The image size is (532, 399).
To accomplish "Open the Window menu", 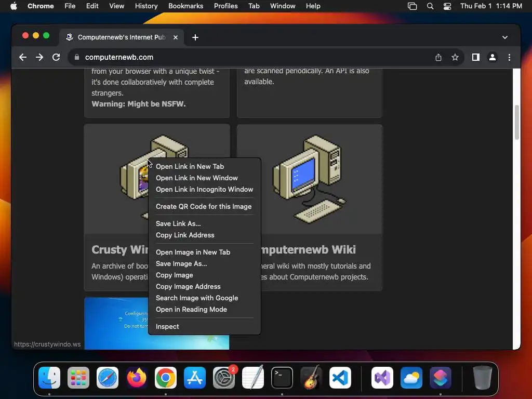I will (x=283, y=6).
